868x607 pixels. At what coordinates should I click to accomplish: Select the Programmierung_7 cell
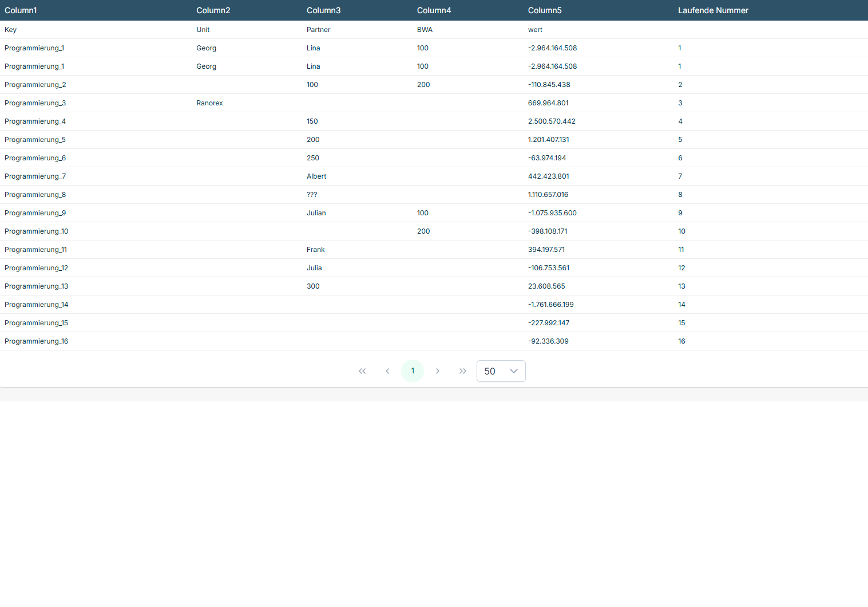click(35, 176)
